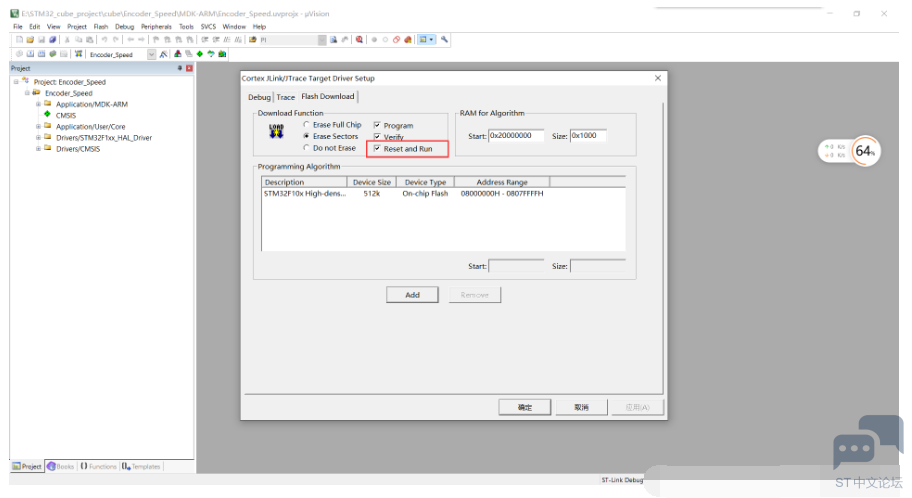Open the window layout dropdown arrow

tap(431, 40)
